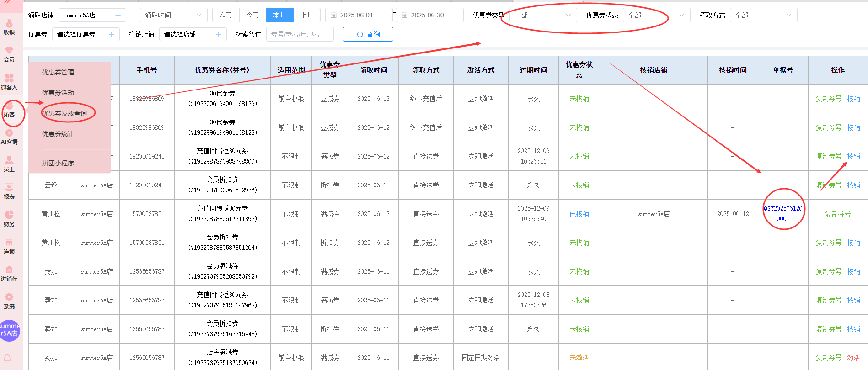Click the calendar icon of end date
Viewport: 868px width, 370px height.
coord(404,15)
